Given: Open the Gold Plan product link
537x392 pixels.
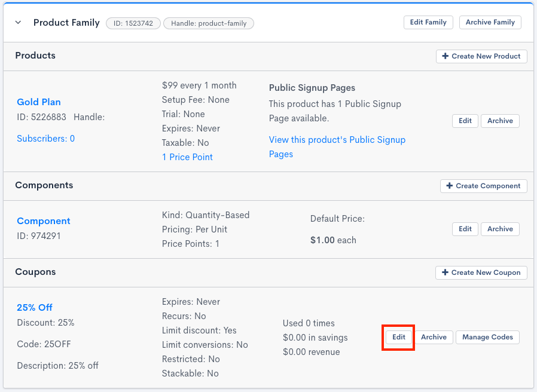Looking at the screenshot, I should (39, 102).
